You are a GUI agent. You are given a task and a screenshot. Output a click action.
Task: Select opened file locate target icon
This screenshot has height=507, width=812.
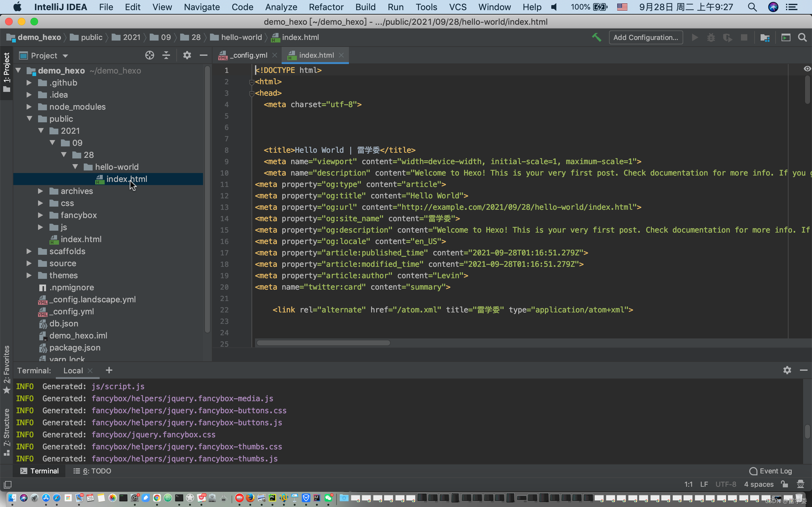coord(150,55)
